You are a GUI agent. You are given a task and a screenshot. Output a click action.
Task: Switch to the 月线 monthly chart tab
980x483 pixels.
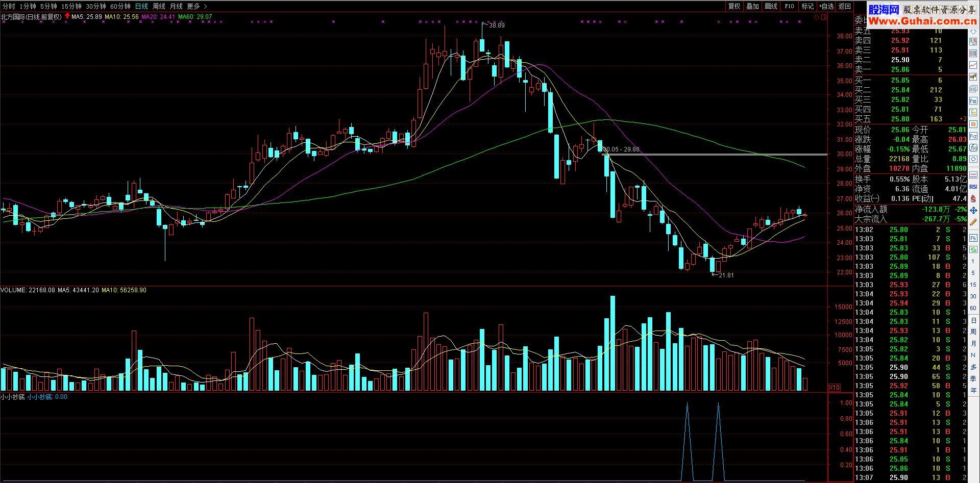pos(176,6)
